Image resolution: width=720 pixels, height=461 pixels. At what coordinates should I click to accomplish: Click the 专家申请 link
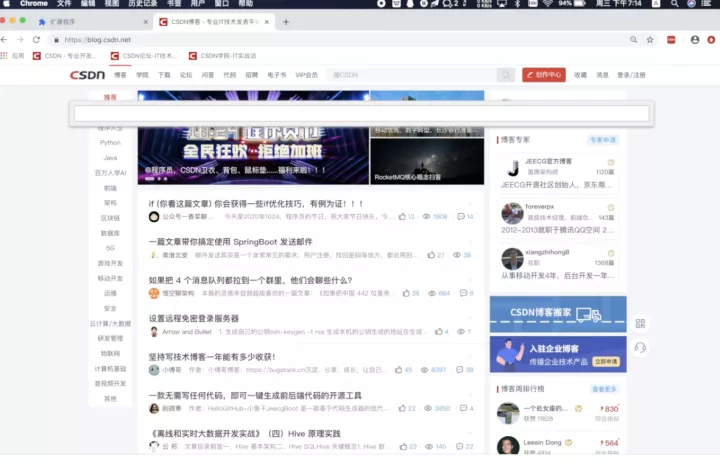pos(602,140)
